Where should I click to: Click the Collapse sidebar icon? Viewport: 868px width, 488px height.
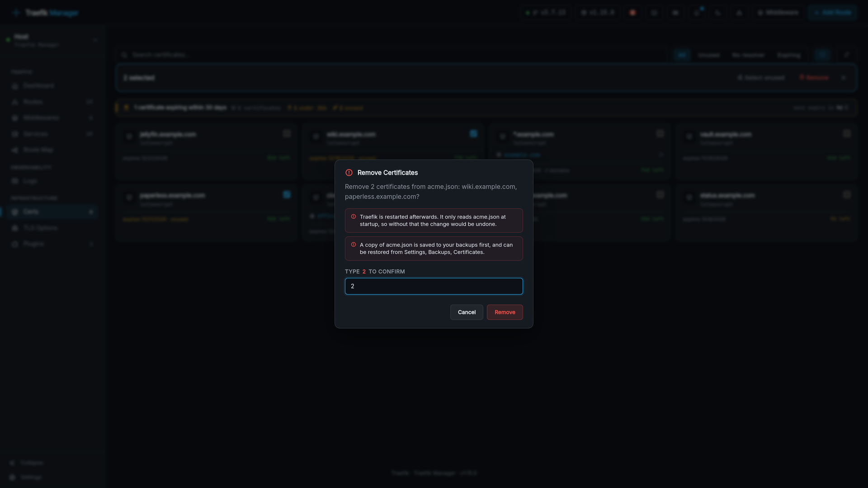pyautogui.click(x=12, y=463)
